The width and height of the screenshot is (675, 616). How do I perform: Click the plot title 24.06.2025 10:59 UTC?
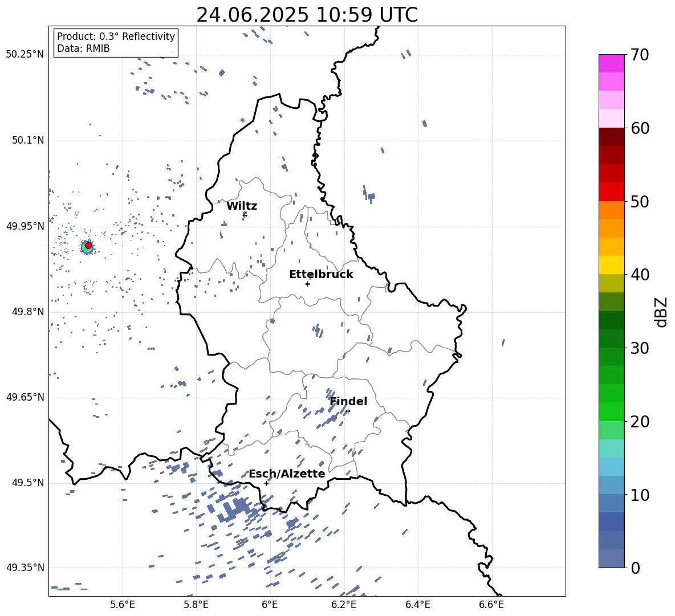pos(307,15)
